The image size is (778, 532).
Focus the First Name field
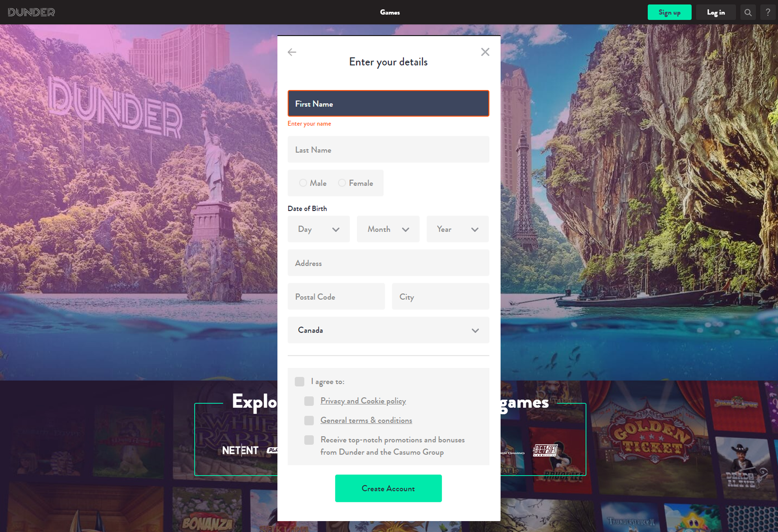click(x=388, y=103)
